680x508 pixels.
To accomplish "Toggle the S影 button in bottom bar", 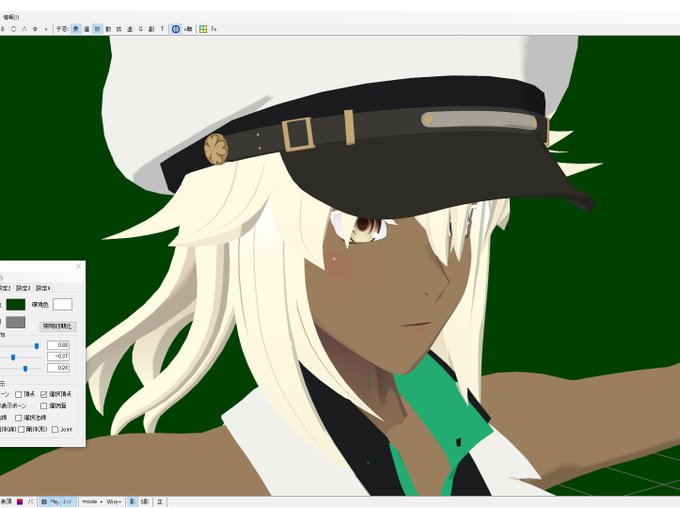I will [x=144, y=502].
